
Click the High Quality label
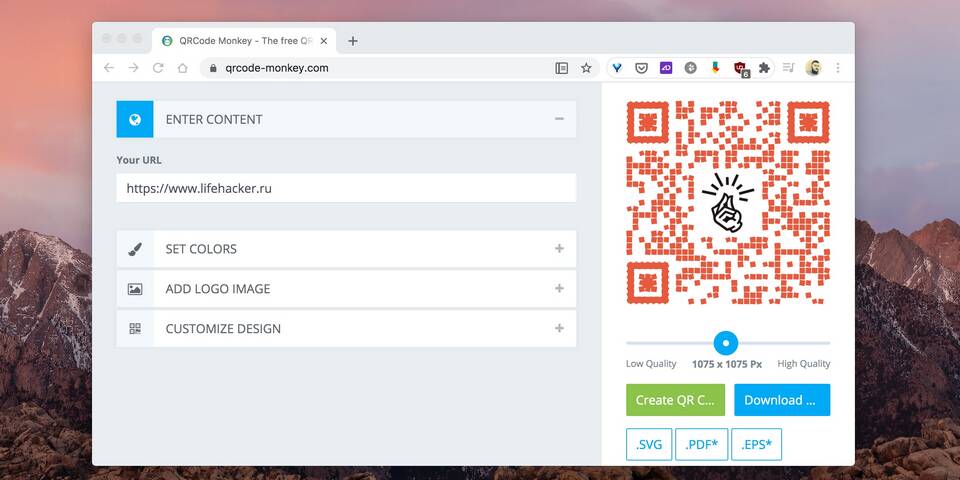804,364
